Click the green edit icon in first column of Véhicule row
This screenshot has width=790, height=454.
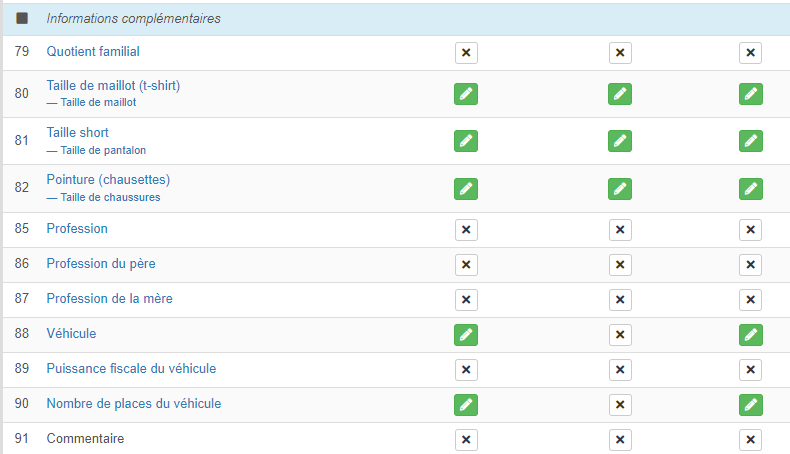coord(465,335)
